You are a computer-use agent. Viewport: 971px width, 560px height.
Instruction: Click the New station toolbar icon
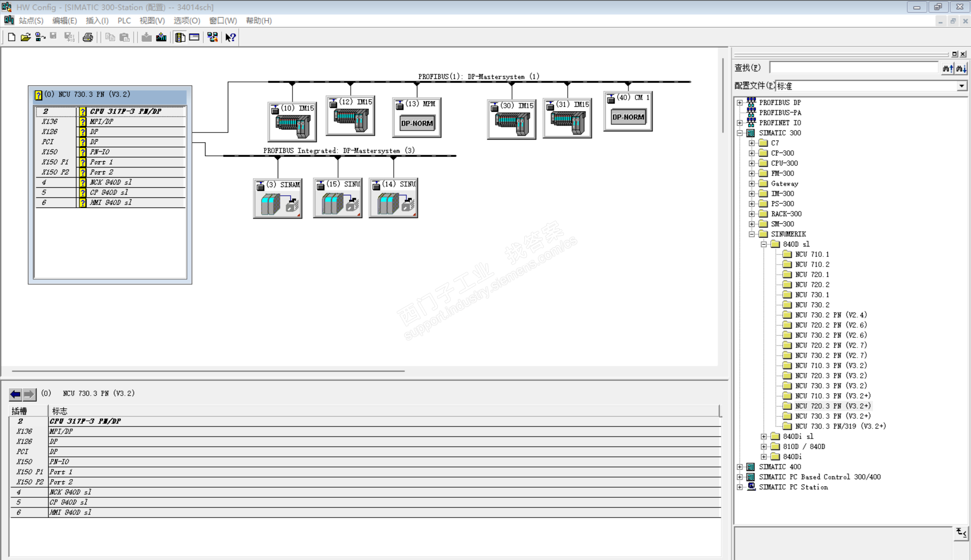tap(11, 37)
